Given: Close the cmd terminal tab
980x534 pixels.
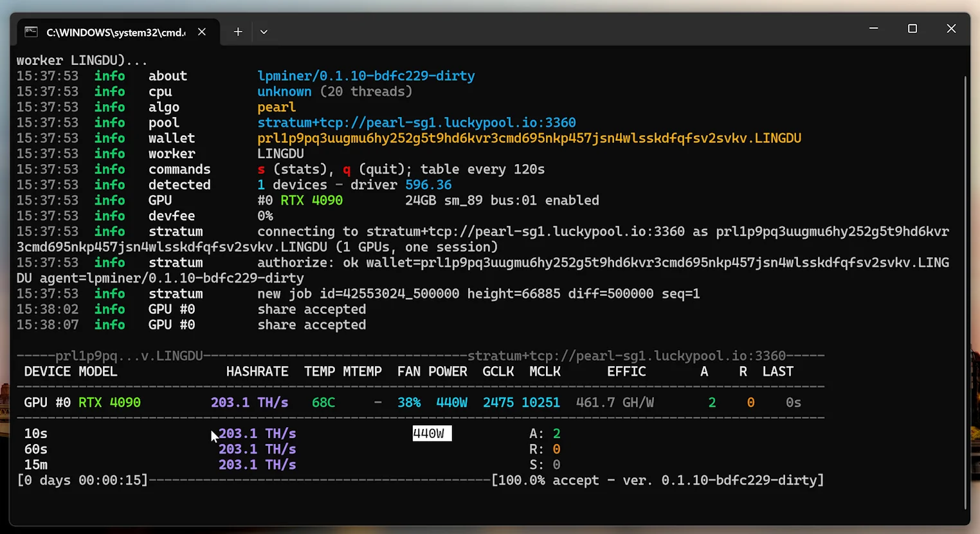Looking at the screenshot, I should tap(202, 32).
